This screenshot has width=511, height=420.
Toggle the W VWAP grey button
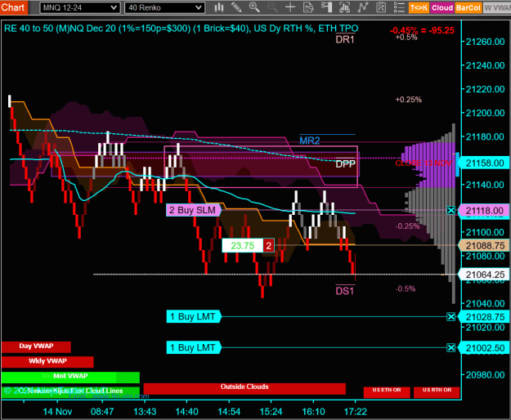pos(496,7)
